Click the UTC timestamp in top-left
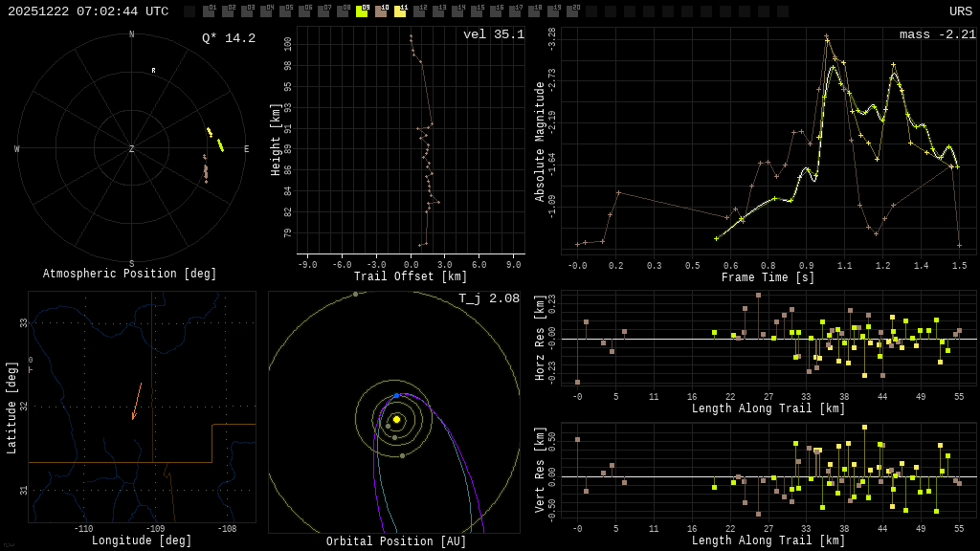980x551 pixels. (88, 11)
